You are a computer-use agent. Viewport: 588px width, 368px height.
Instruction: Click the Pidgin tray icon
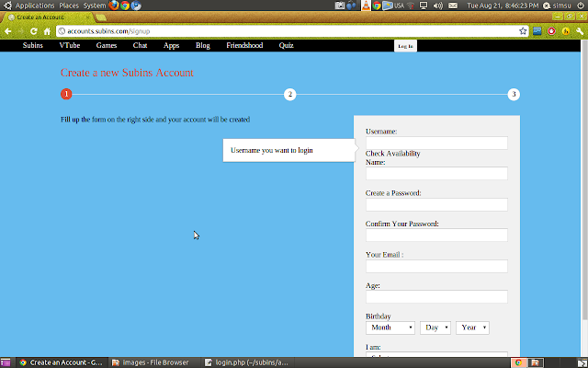point(351,6)
